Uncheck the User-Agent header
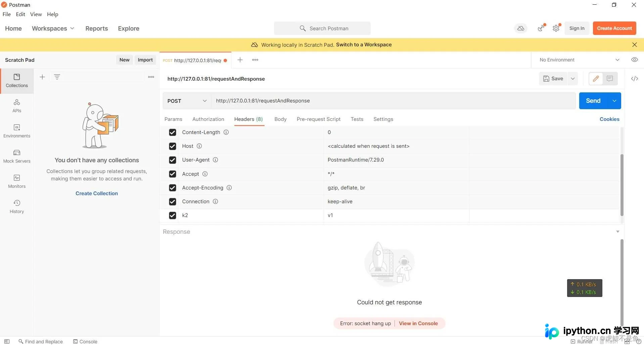Screen dimensions: 644x345 (173, 160)
